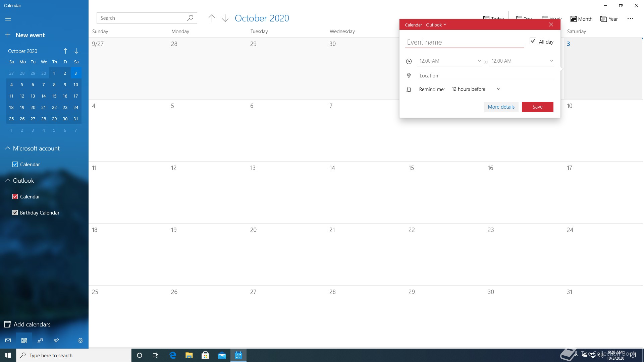The height and width of the screenshot is (362, 644).
Task: Select today, October 3, in mini calendar
Action: pyautogui.click(x=76, y=73)
